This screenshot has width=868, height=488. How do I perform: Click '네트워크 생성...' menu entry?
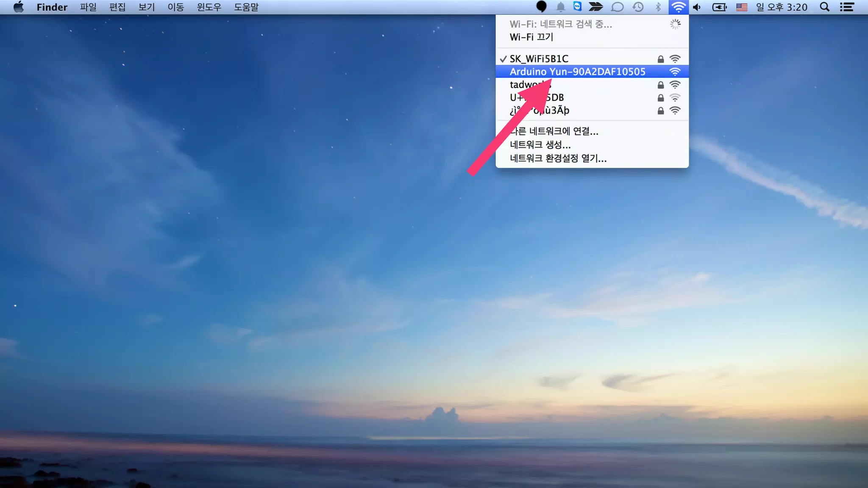click(540, 145)
